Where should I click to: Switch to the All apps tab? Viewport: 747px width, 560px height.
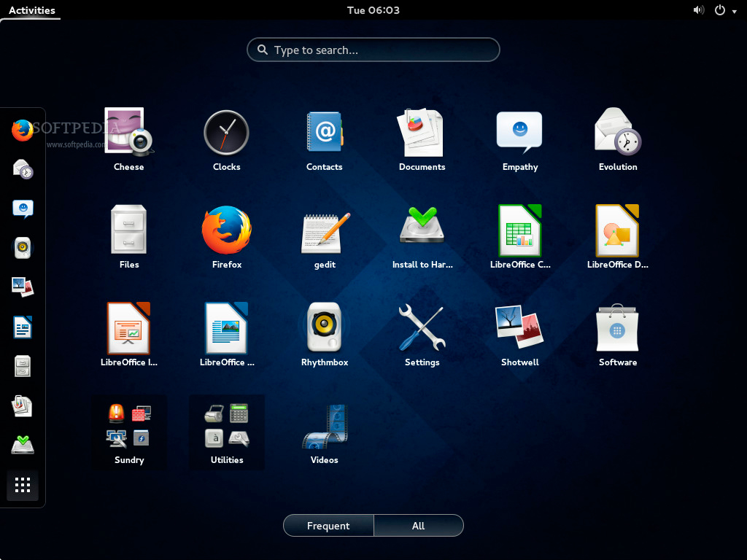point(418,526)
